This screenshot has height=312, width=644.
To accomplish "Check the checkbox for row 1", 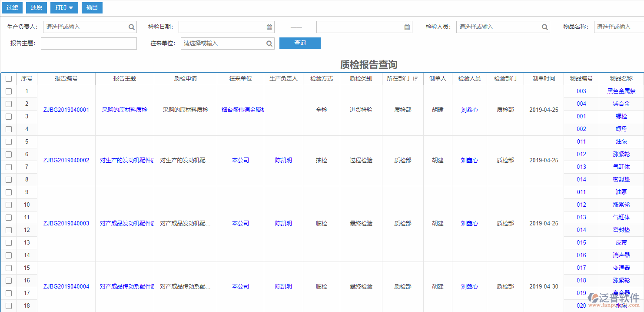I will (8, 91).
